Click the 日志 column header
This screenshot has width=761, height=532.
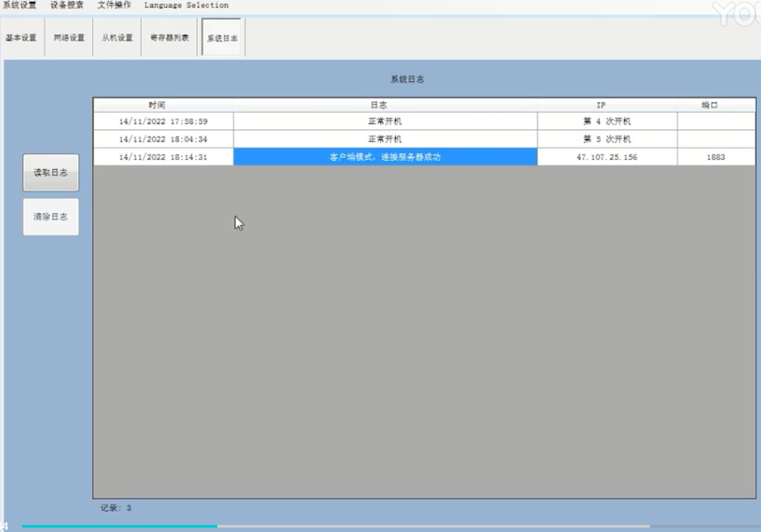384,105
